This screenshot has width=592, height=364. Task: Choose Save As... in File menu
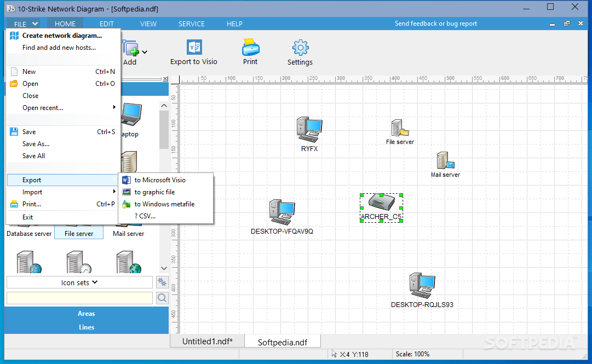coord(63,144)
